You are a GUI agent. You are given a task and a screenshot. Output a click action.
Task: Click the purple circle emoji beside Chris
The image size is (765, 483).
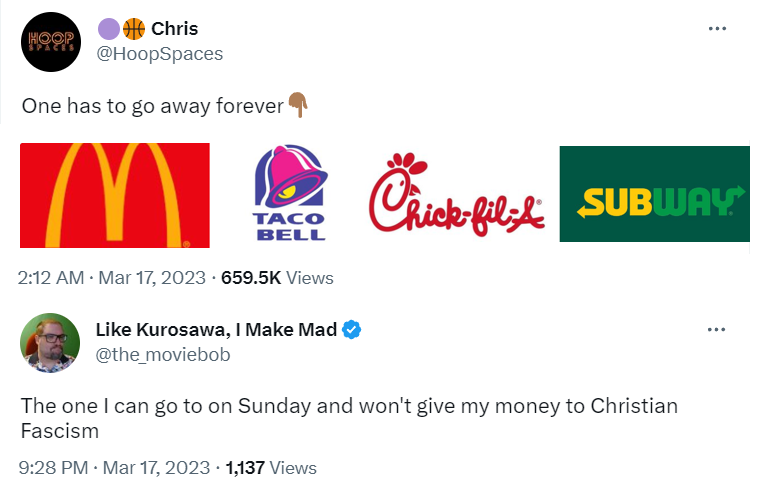[108, 29]
